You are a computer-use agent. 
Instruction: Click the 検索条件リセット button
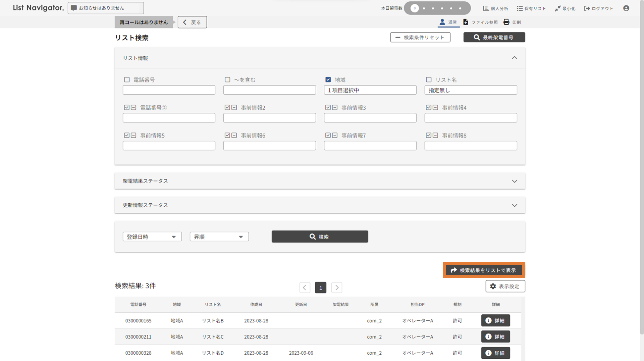coord(420,38)
